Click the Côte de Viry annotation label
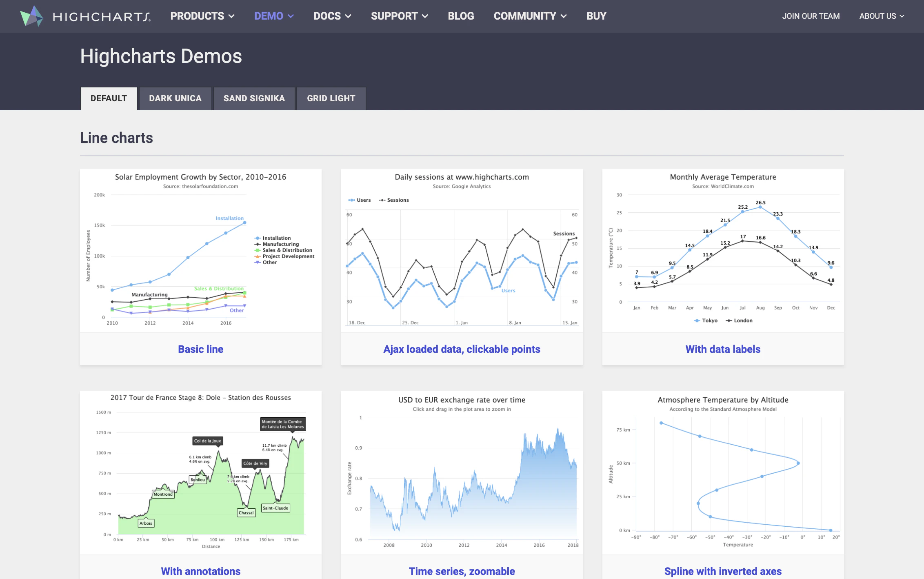 coord(255,463)
